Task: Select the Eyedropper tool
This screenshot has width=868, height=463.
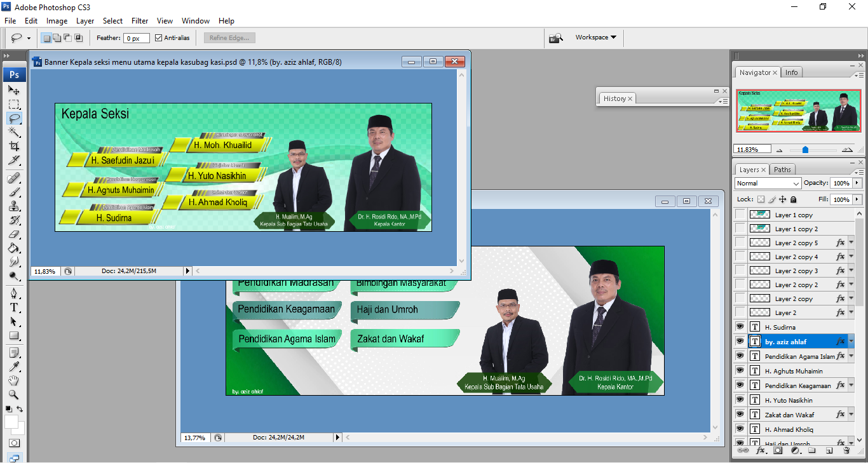Action: [14, 366]
